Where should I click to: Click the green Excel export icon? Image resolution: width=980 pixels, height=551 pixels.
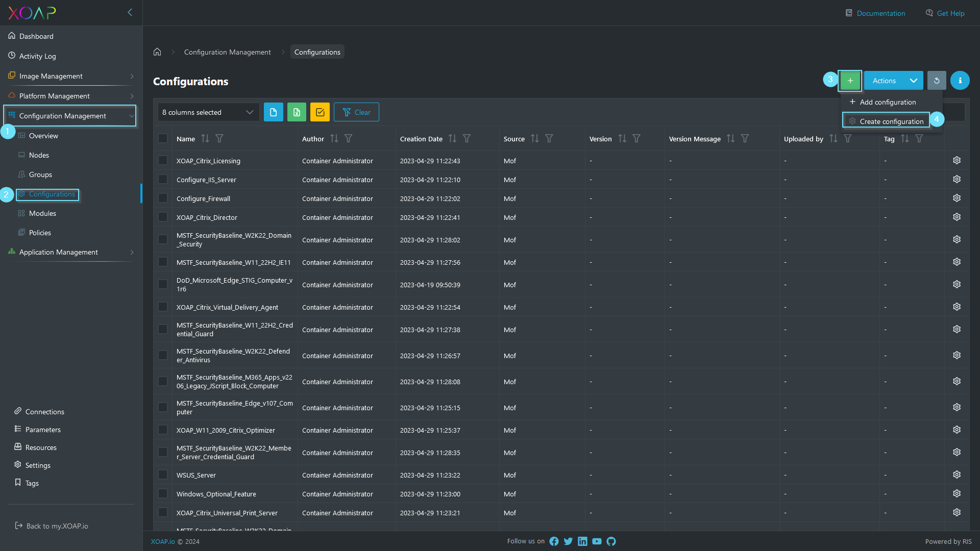[297, 112]
